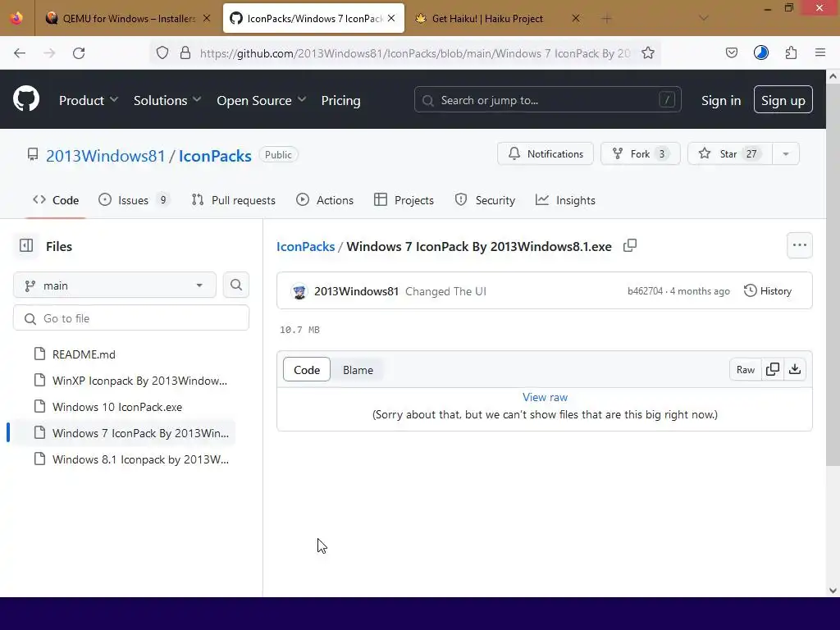Click the View raw link
Screen dimensions: 840x630
point(545,397)
